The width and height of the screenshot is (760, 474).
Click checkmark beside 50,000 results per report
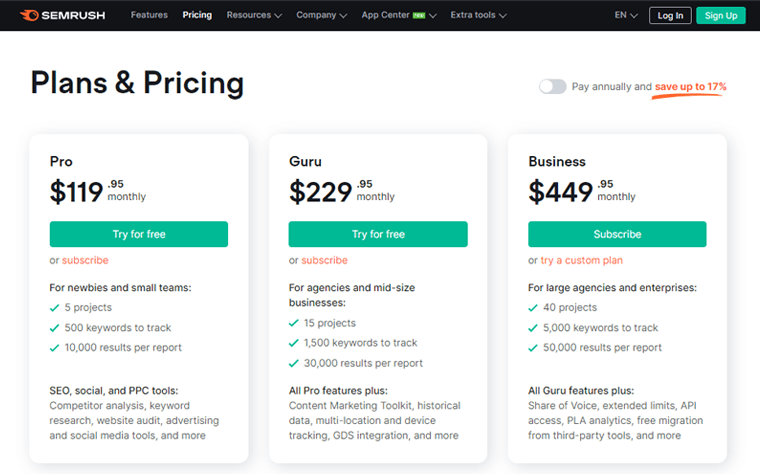533,348
